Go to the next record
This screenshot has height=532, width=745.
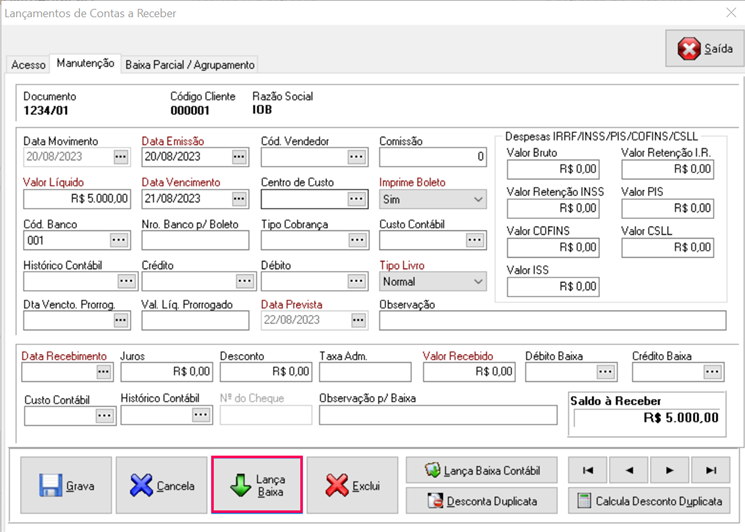669,470
